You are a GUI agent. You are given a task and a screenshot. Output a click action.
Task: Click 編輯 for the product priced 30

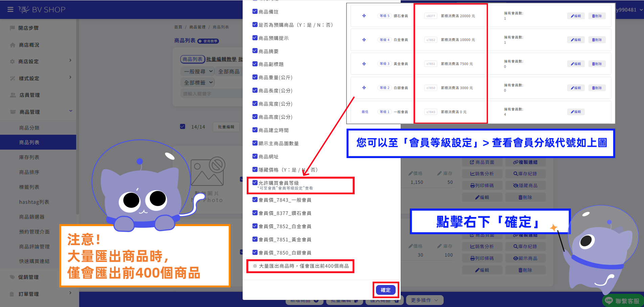[x=482, y=270]
